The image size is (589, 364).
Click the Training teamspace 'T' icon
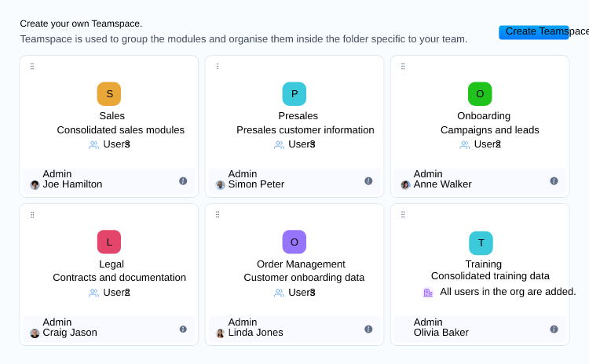click(480, 243)
